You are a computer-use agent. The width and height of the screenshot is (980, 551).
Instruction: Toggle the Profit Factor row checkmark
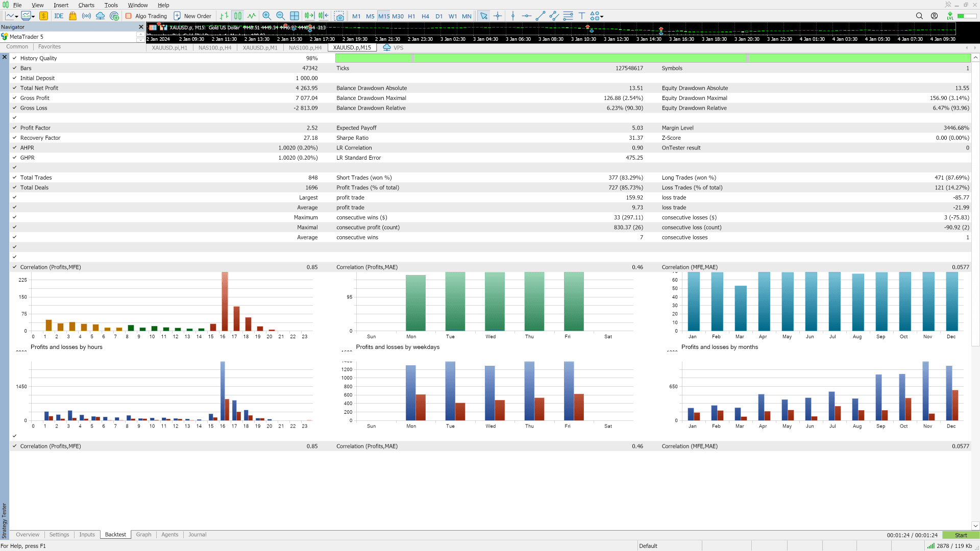tap(14, 128)
